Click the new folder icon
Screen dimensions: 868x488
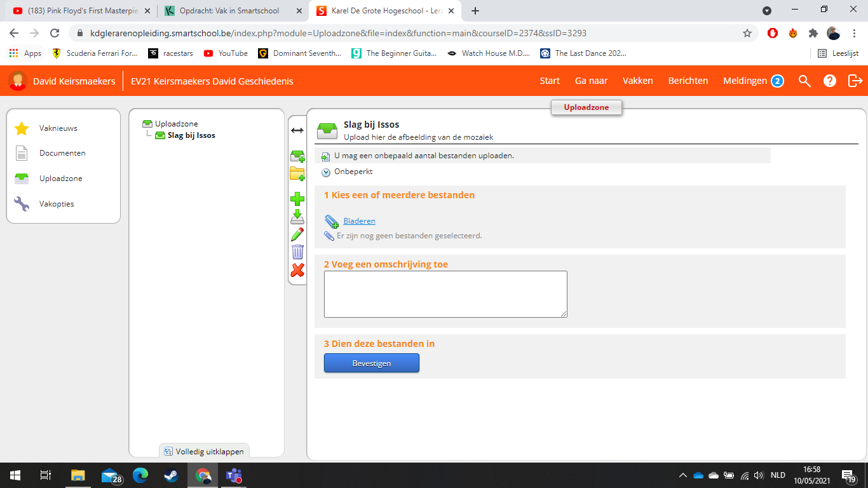tap(297, 174)
